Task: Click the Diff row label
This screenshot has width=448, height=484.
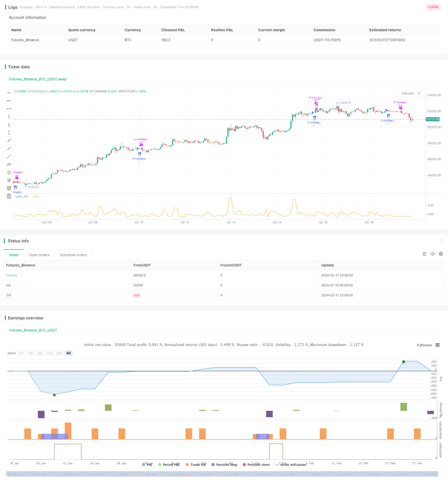Action: pyautogui.click(x=9, y=295)
